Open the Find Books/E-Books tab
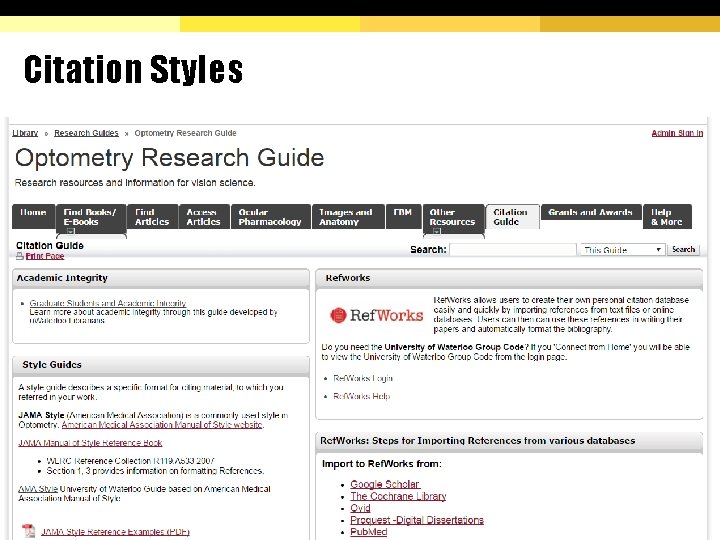Image resolution: width=720 pixels, height=540 pixels. pyautogui.click(x=91, y=217)
